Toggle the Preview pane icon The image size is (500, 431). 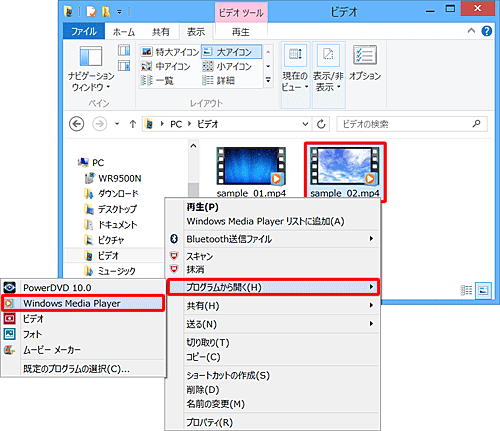point(124,50)
